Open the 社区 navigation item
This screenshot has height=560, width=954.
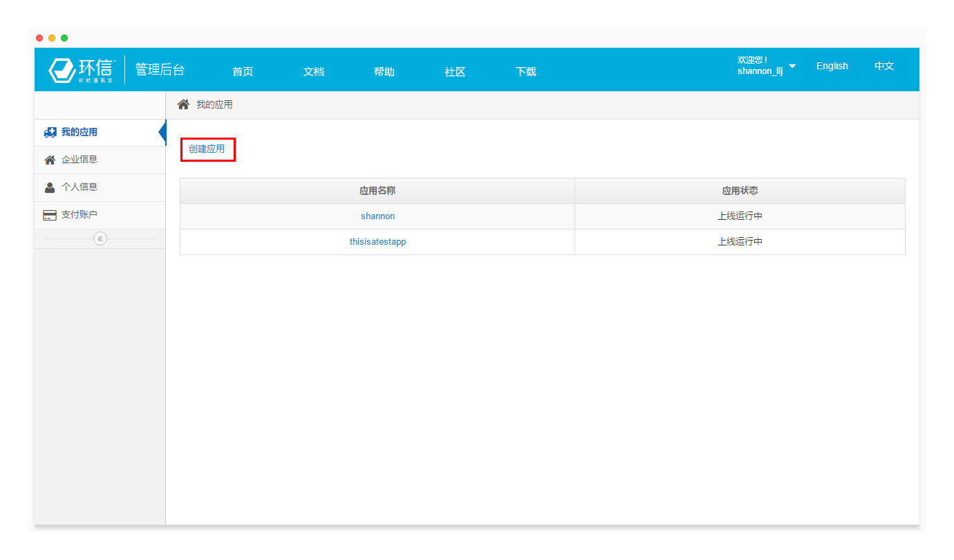point(455,71)
